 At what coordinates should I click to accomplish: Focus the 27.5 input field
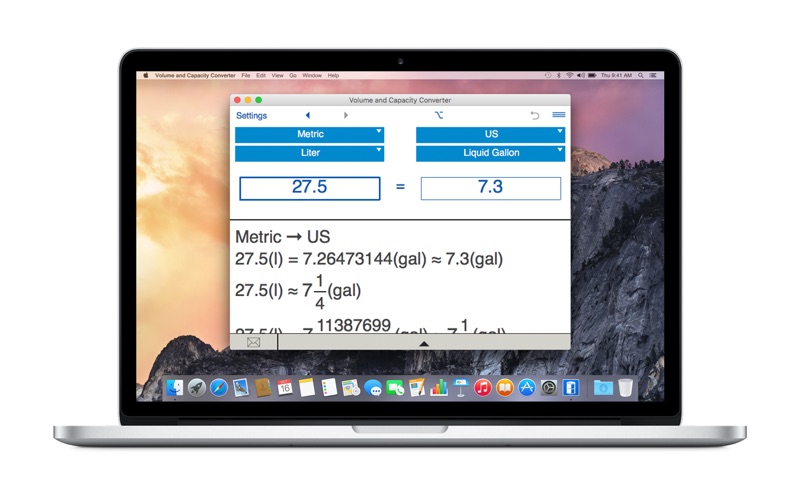click(x=310, y=188)
